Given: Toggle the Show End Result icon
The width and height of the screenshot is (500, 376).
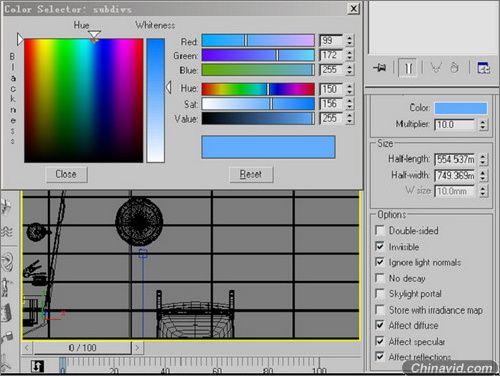Looking at the screenshot, I should point(408,68).
